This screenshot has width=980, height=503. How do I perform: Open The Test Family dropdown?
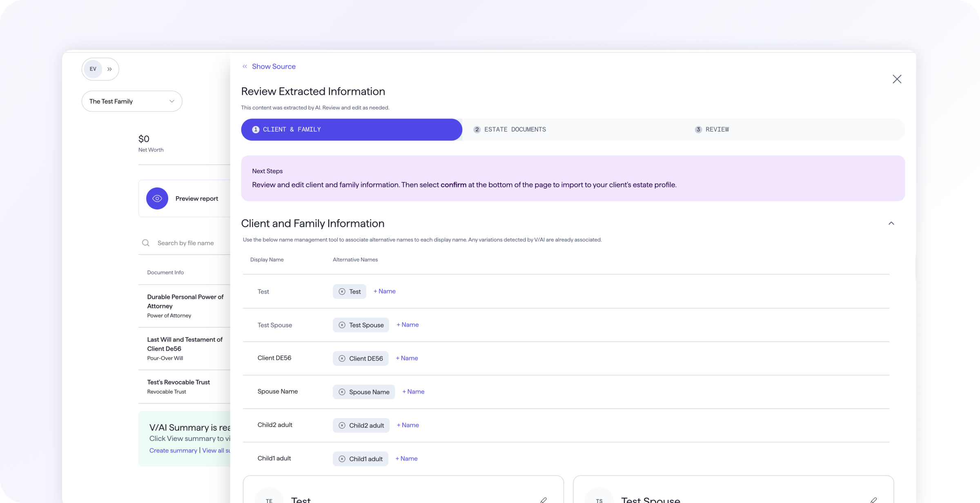[x=131, y=101]
